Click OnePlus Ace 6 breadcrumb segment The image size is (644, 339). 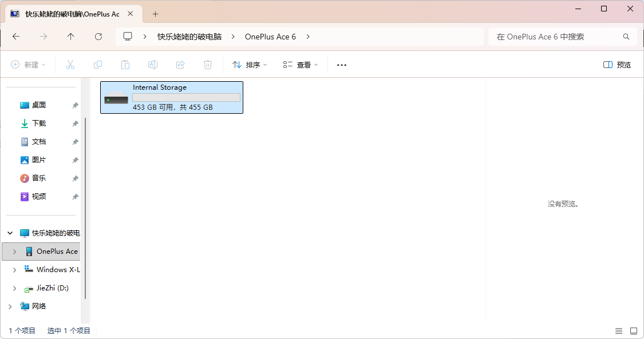point(270,37)
